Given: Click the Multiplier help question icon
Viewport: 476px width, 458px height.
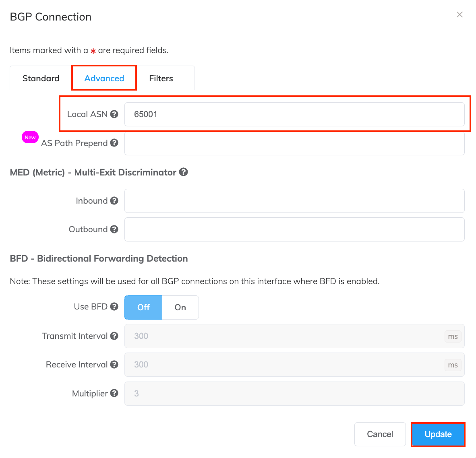Looking at the screenshot, I should coord(114,393).
